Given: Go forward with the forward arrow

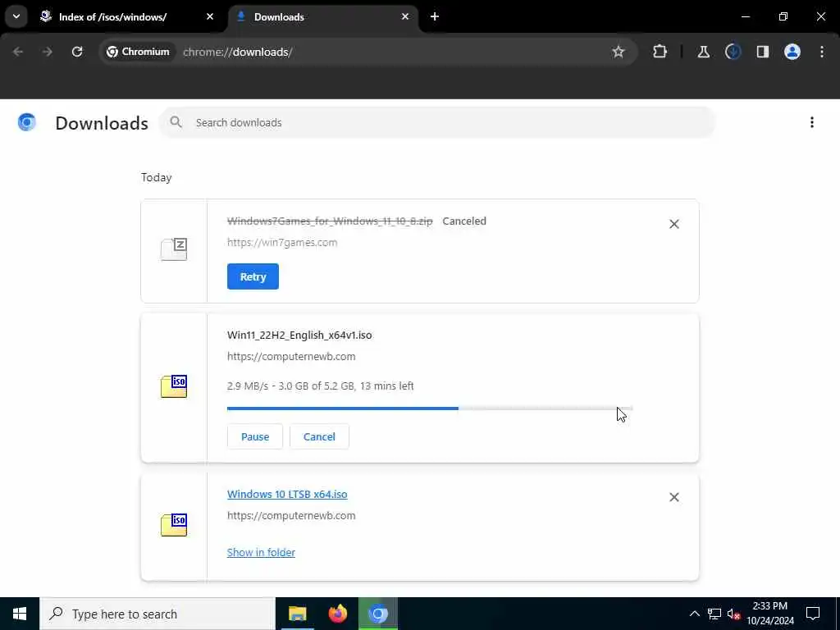Looking at the screenshot, I should [48, 52].
